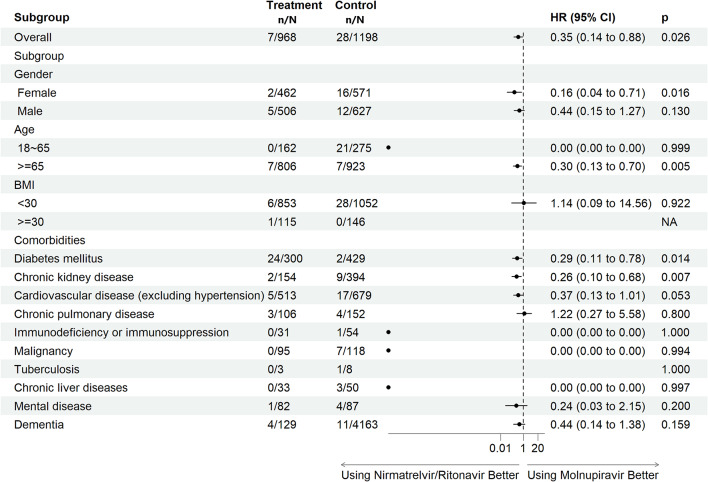Click the Overall treatment value '7/968'
708x482 pixels.
282,37
